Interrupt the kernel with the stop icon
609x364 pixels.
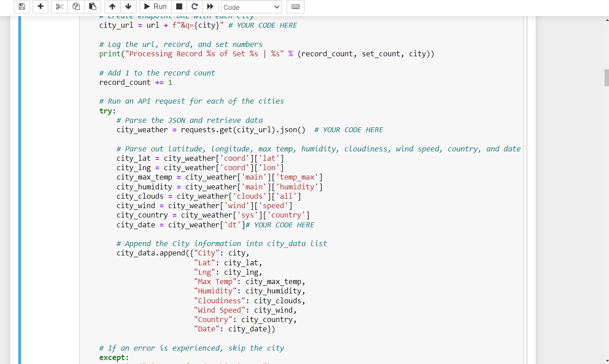[179, 7]
